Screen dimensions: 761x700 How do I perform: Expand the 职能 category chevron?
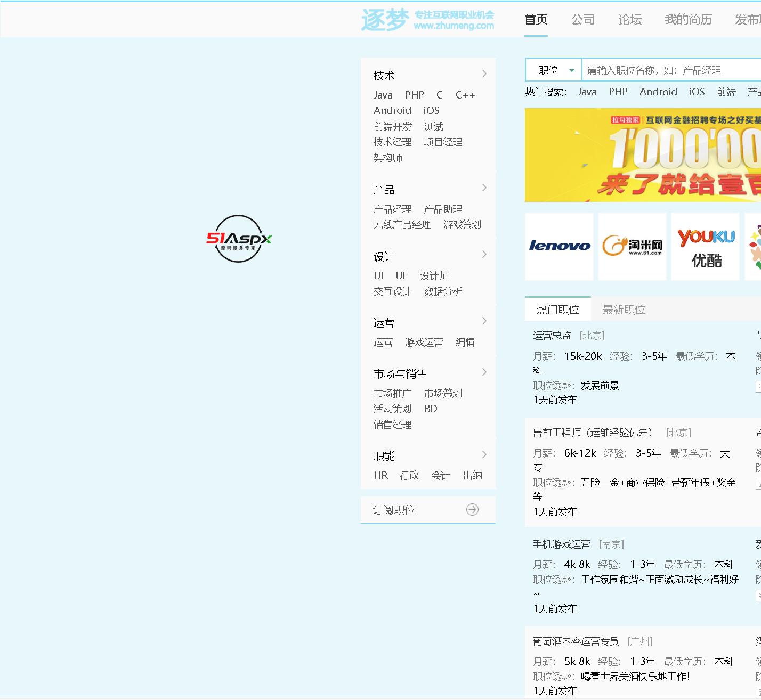484,455
